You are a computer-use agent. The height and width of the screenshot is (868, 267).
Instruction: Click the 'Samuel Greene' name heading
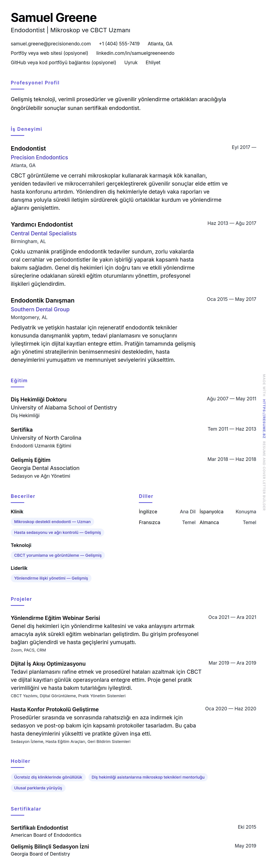click(54, 17)
